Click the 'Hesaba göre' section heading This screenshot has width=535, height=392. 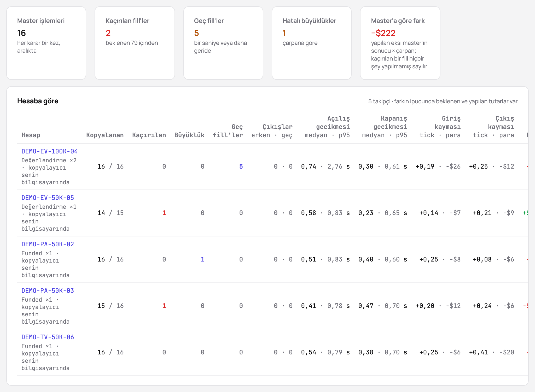tap(38, 101)
